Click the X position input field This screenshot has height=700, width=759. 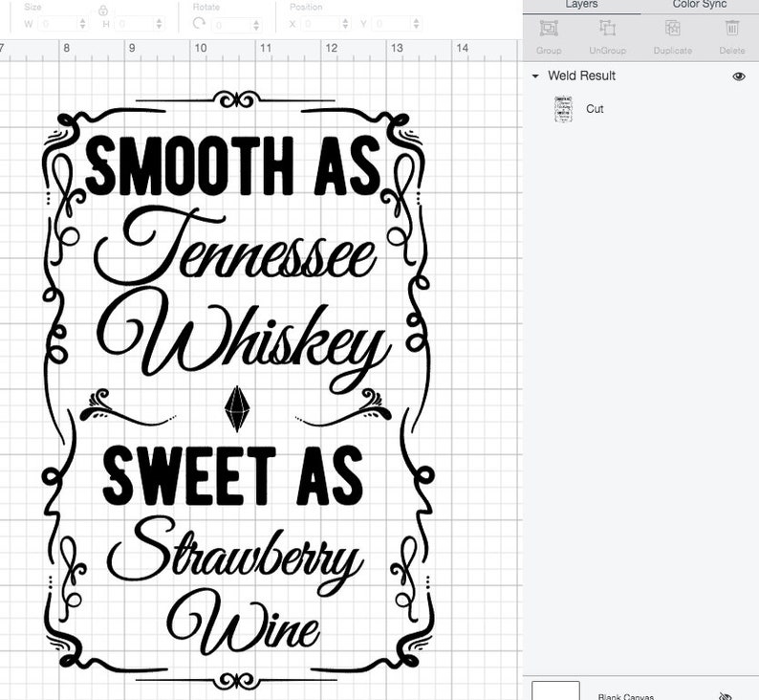click(321, 24)
